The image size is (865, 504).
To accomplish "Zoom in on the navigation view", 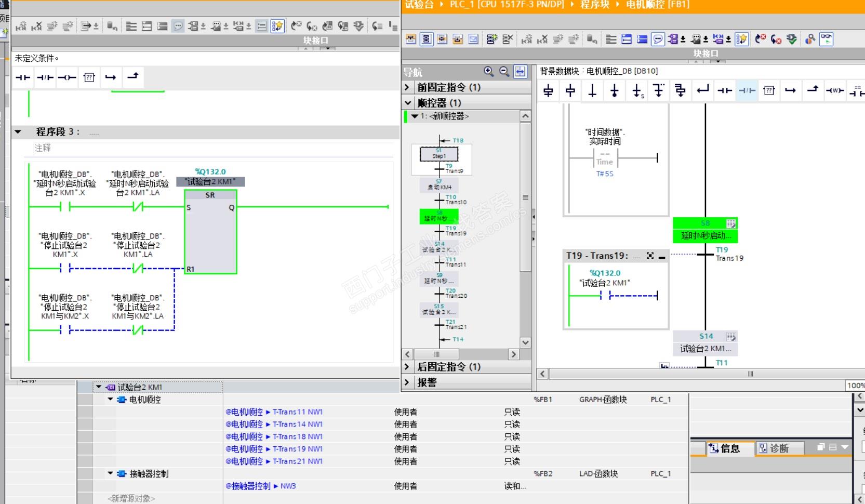I will tap(488, 72).
